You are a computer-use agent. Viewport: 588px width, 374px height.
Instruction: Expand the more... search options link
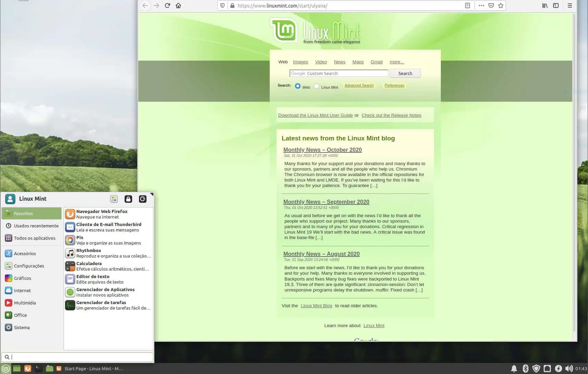[397, 62]
